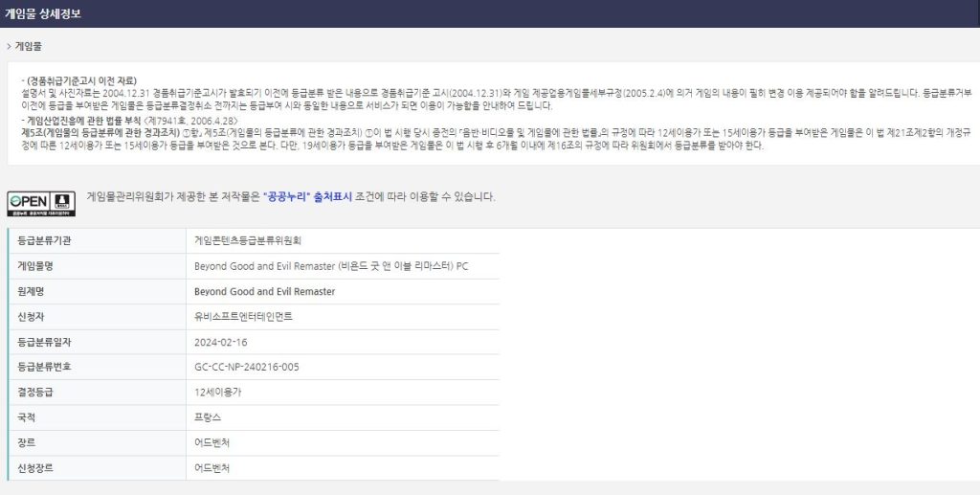The height and width of the screenshot is (495, 980).
Task: Select the 유비소프트엔터테인먼트 applicant value
Action: (243, 317)
